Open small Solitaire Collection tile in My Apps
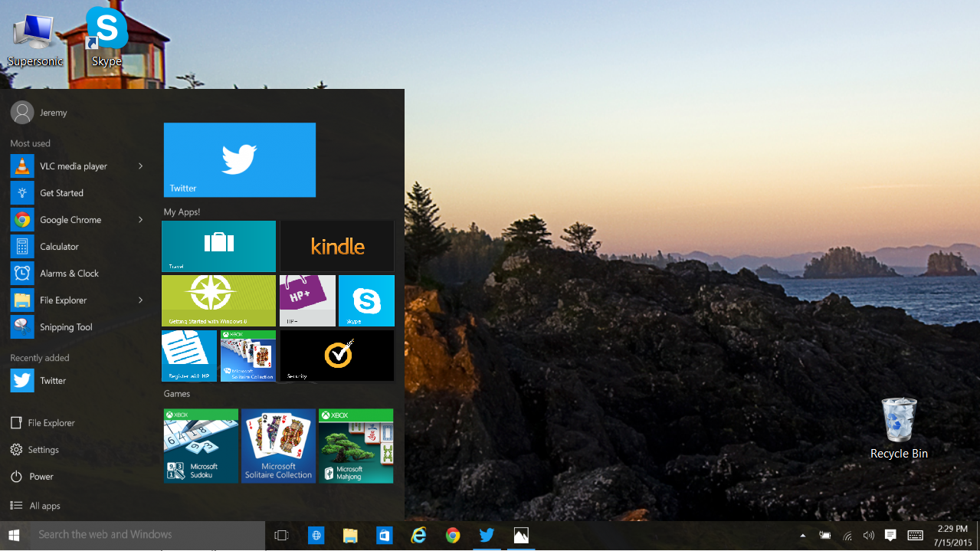 tap(248, 356)
